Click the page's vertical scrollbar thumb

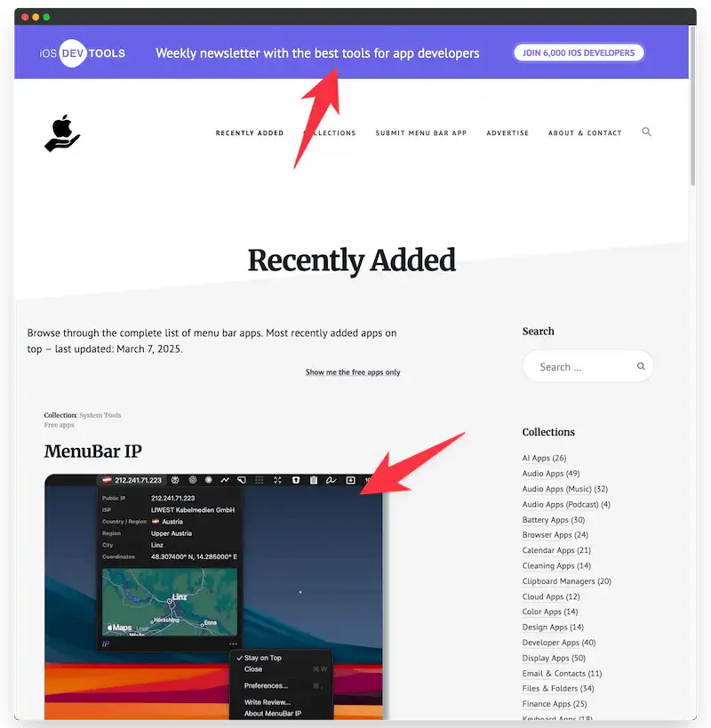point(692,106)
